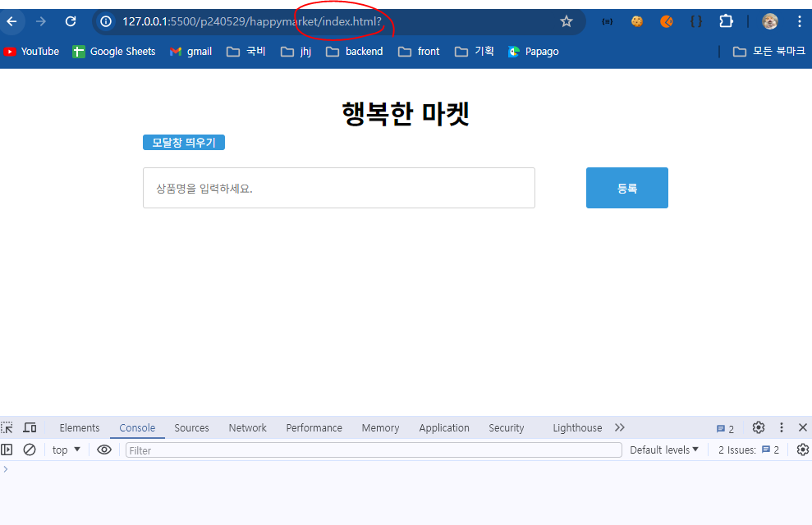Open the issues counter in the DevTools tab bar
The width and height of the screenshot is (812, 525).
tap(725, 429)
